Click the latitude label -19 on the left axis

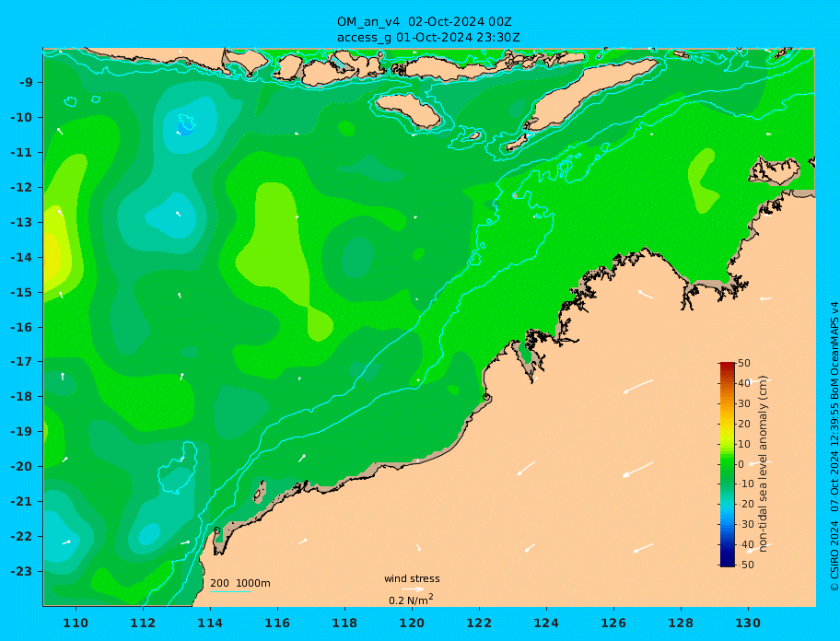(21, 431)
